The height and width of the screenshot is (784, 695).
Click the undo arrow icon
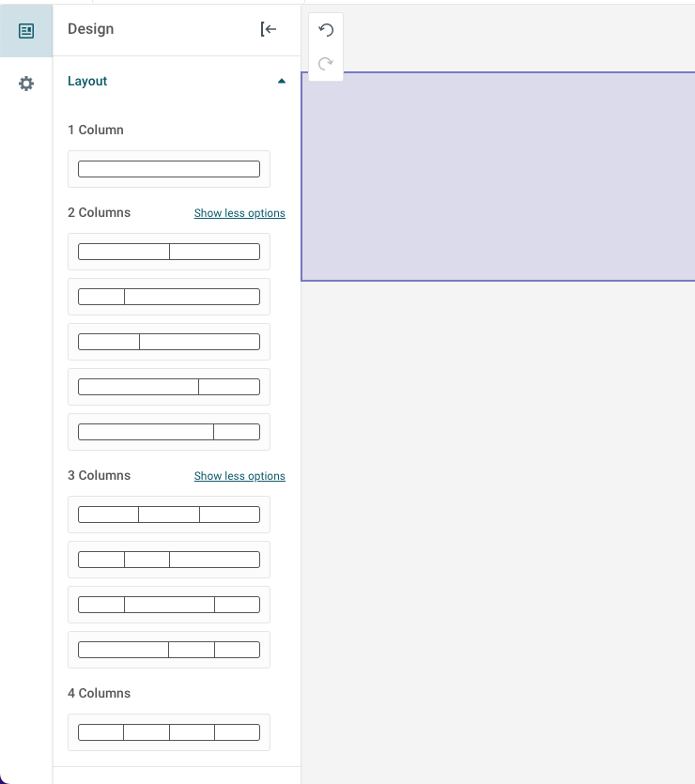326,30
